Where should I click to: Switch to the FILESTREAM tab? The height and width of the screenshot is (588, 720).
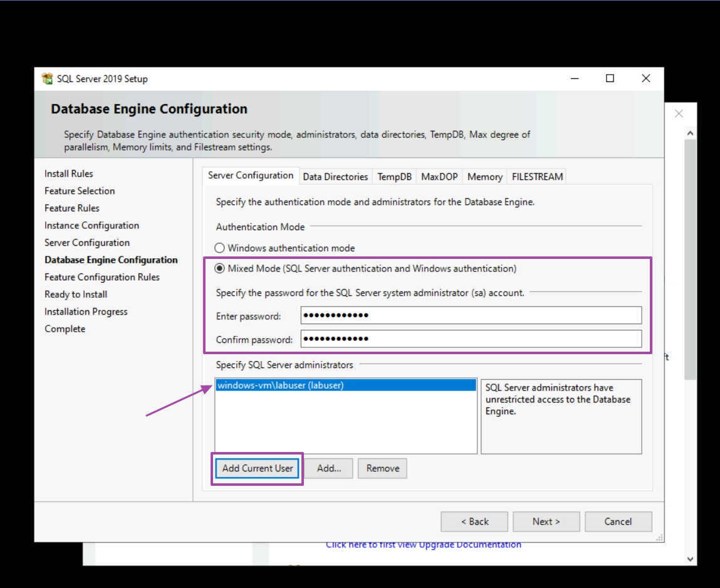click(537, 177)
